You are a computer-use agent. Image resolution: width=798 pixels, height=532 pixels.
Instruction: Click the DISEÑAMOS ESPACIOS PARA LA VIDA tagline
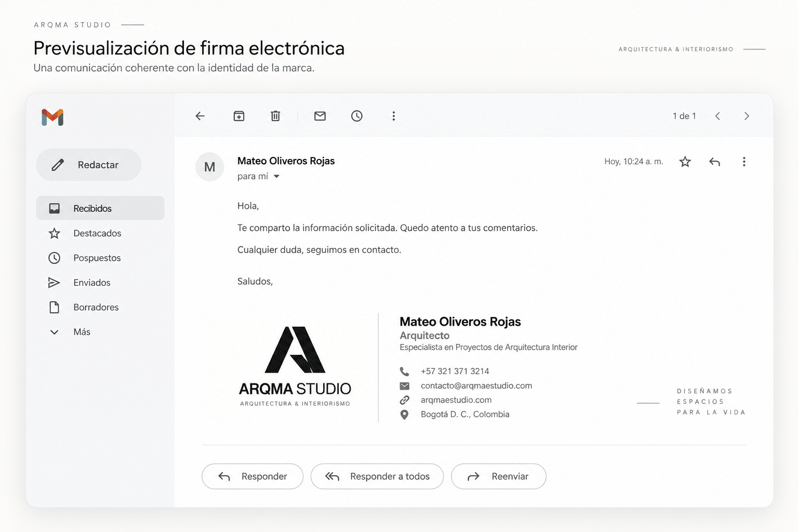tap(711, 402)
